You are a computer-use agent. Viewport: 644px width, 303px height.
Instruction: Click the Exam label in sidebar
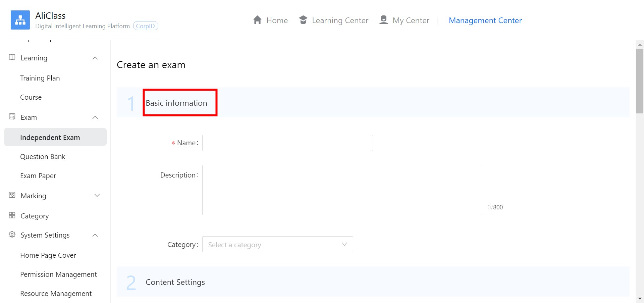tap(29, 117)
